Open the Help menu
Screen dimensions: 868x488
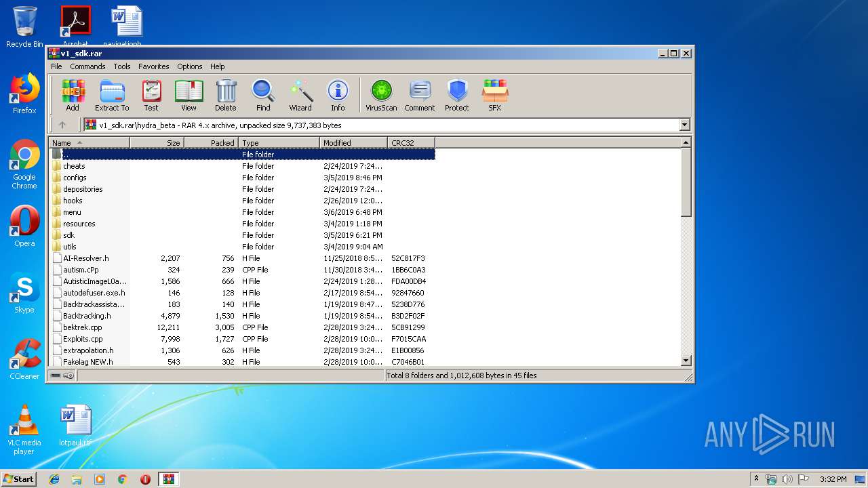[x=217, y=66]
